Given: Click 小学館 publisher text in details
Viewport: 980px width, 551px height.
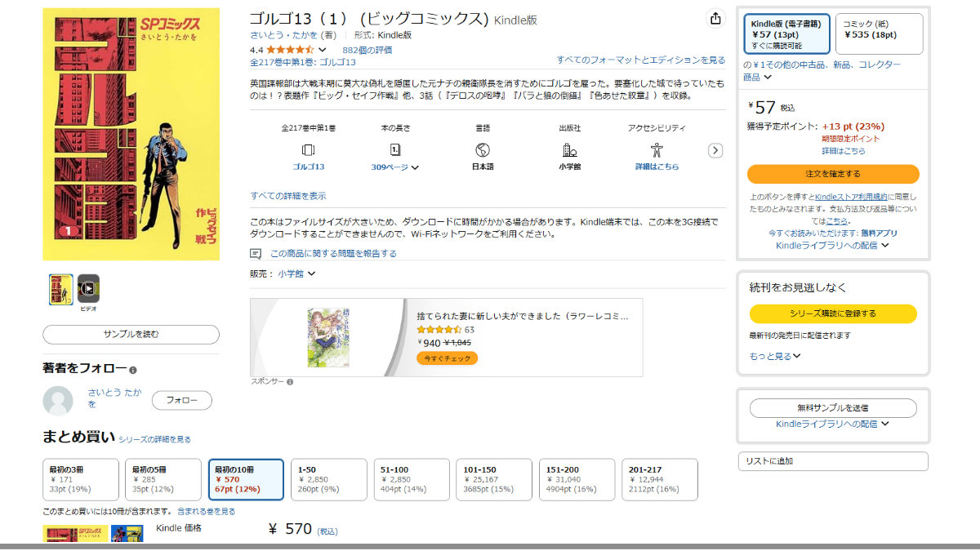Looking at the screenshot, I should click(x=569, y=167).
